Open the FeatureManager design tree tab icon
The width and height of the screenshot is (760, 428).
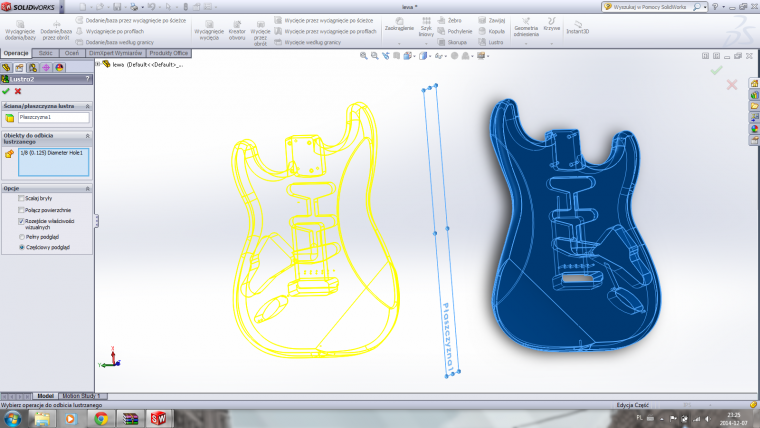[6, 67]
